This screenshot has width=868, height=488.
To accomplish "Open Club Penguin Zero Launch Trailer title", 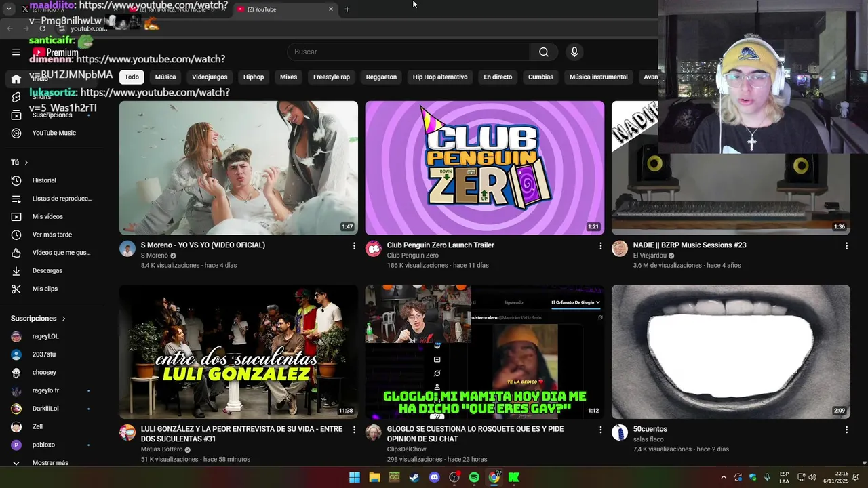I will [440, 245].
